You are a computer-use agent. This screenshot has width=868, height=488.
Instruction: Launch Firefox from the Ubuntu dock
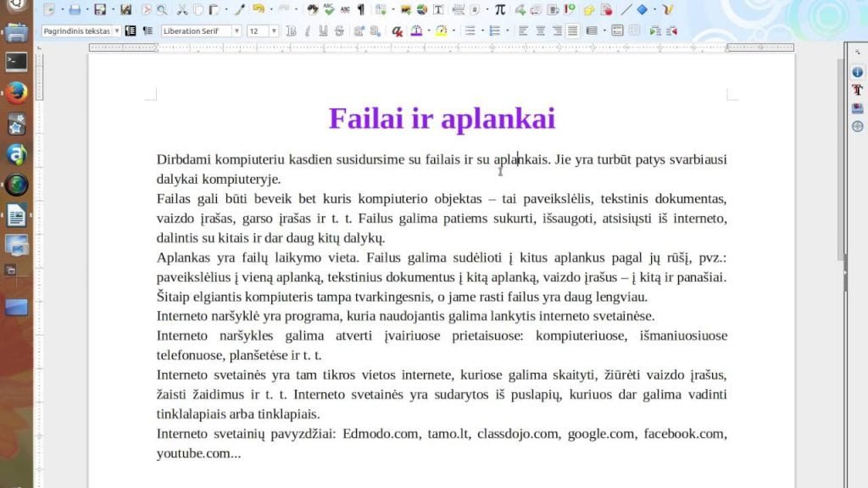point(17,92)
